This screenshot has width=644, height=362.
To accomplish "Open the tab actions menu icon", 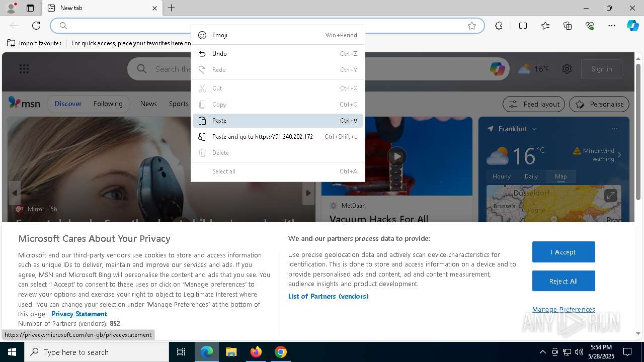I will pyautogui.click(x=30, y=8).
